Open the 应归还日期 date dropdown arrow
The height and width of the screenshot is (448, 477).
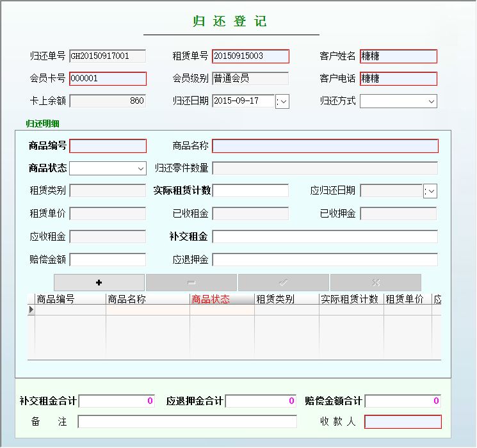click(x=430, y=191)
